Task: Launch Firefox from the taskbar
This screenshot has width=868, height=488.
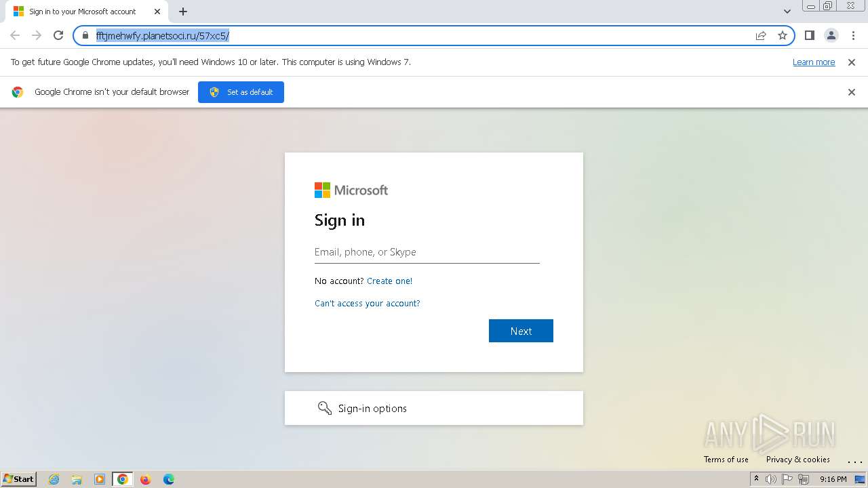Action: pos(145,479)
